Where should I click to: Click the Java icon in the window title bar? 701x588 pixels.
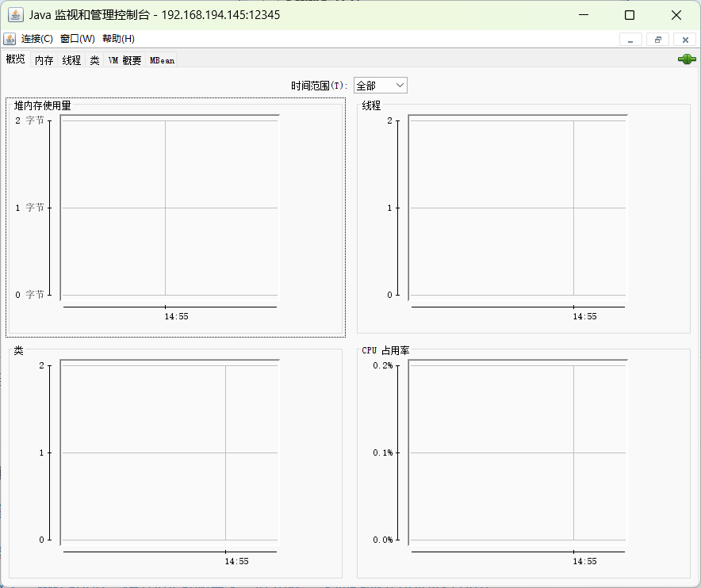click(16, 15)
